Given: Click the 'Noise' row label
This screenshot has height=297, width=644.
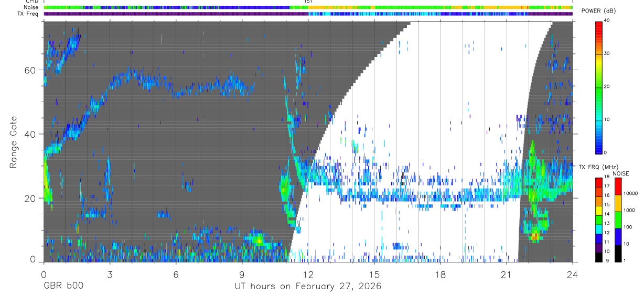Looking at the screenshot, I should [x=31, y=7].
